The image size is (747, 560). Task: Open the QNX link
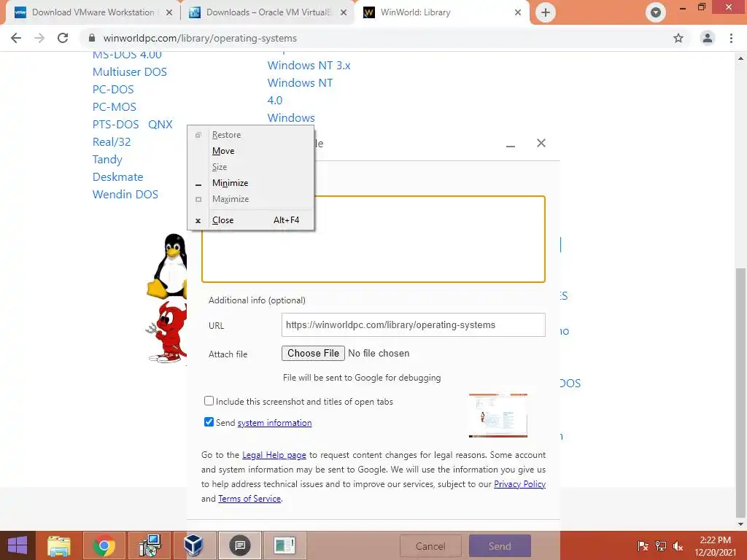tap(160, 125)
